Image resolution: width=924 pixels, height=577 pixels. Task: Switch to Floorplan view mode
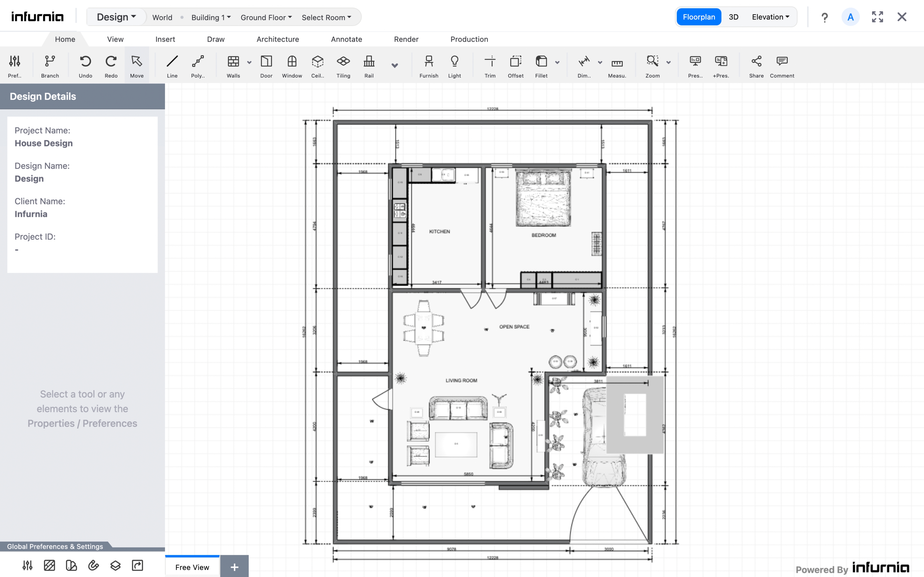click(698, 17)
